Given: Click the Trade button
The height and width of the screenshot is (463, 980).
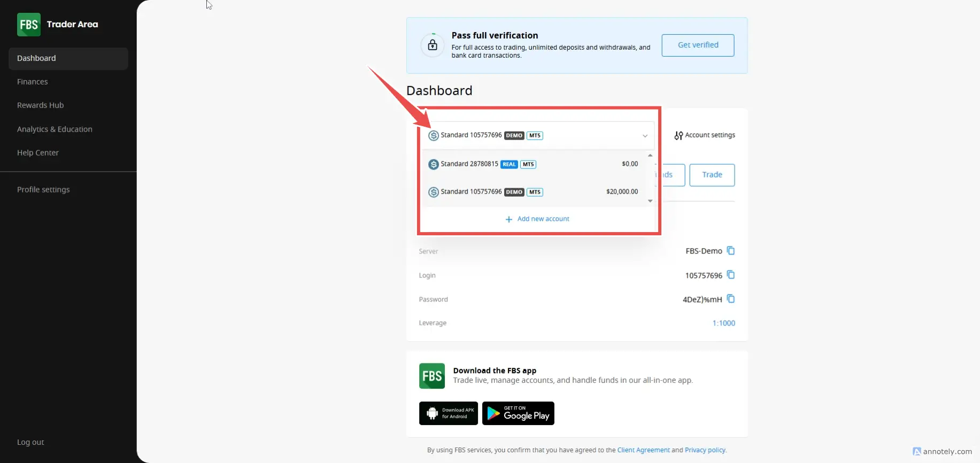Looking at the screenshot, I should click(x=712, y=175).
